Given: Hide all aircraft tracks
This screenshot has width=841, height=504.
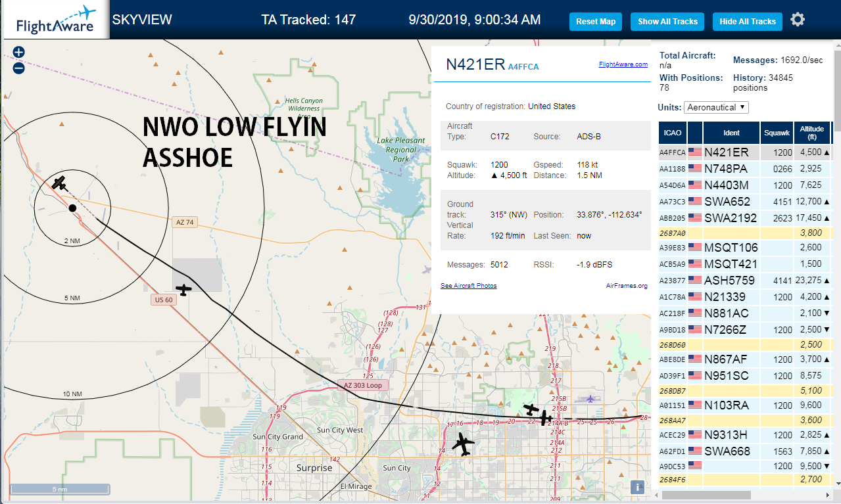Looking at the screenshot, I should pyautogui.click(x=748, y=22).
